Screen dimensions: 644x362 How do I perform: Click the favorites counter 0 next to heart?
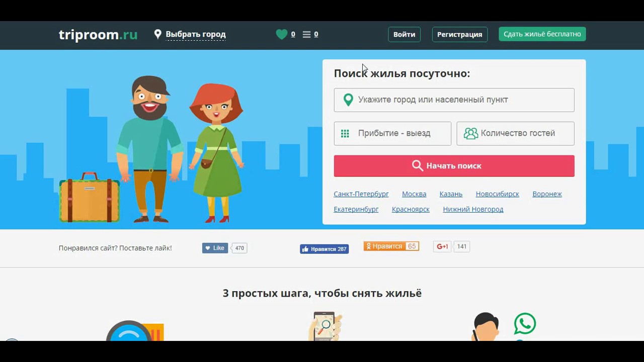click(x=293, y=34)
